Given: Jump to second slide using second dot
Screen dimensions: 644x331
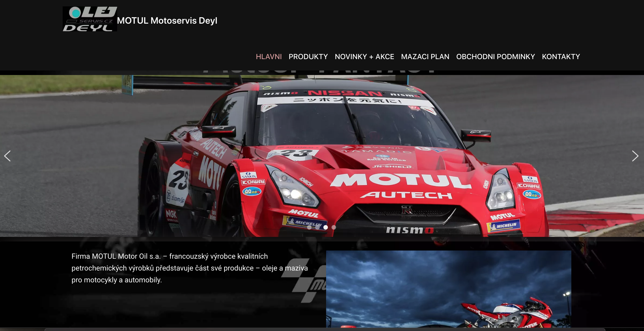Looking at the screenshot, I should tap(317, 227).
